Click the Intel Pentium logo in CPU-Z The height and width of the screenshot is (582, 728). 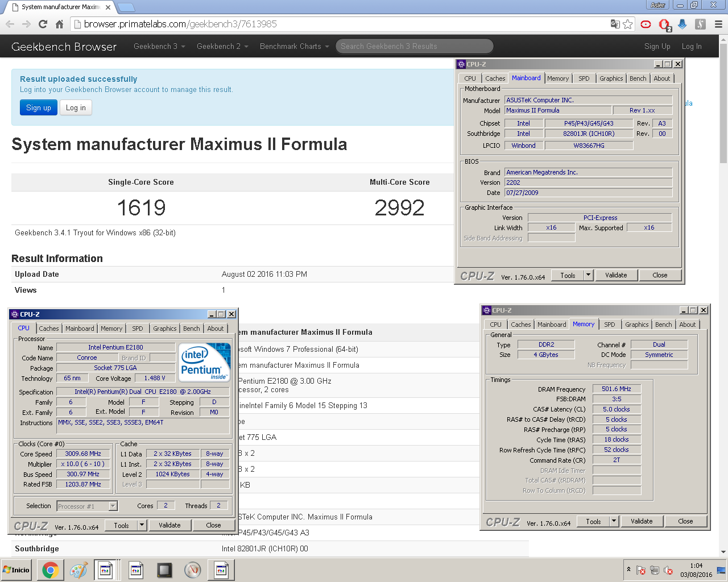click(205, 362)
